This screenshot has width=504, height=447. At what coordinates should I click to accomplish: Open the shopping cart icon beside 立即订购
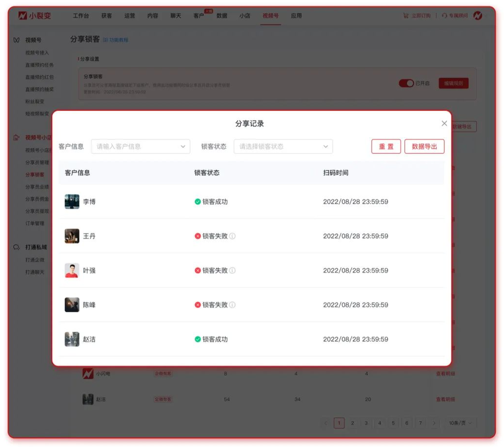pyautogui.click(x=406, y=15)
